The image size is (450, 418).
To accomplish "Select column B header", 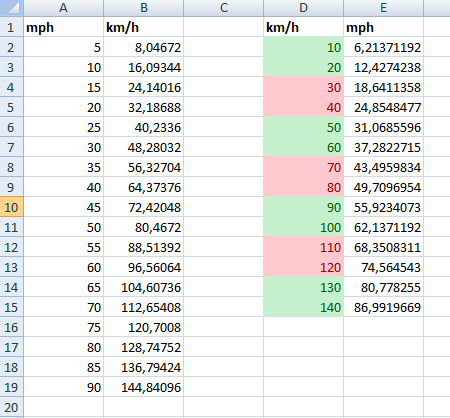I will pos(144,8).
